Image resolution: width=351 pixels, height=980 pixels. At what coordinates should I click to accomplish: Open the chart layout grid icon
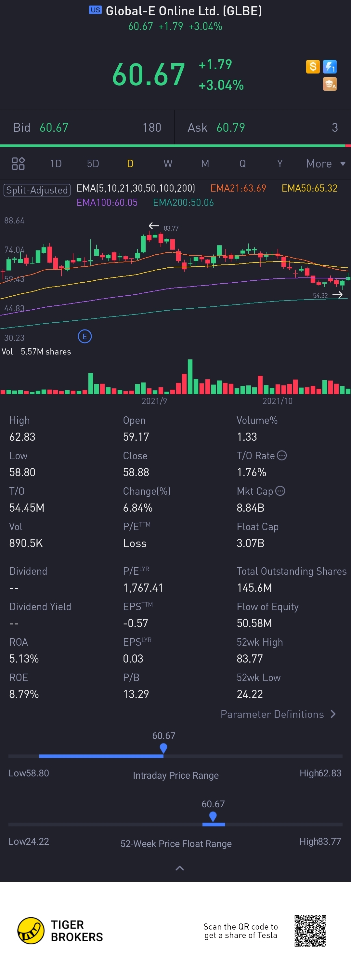[18, 164]
